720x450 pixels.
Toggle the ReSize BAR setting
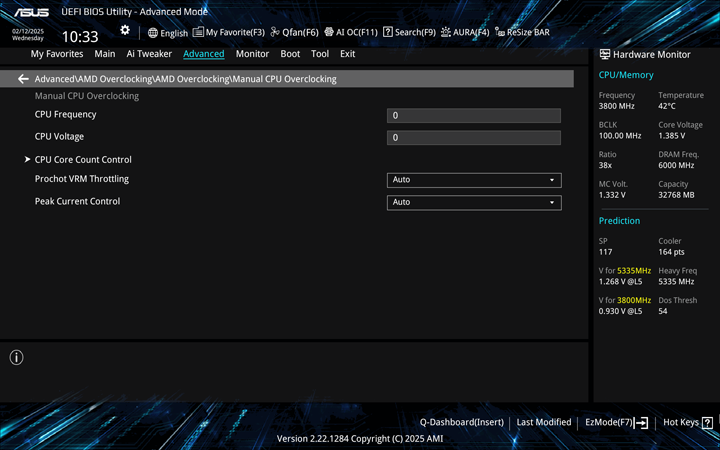pyautogui.click(x=522, y=33)
